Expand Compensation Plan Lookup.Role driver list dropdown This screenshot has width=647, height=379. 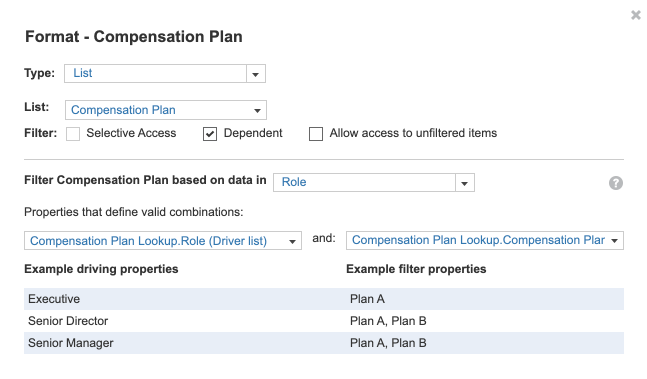tap(292, 241)
